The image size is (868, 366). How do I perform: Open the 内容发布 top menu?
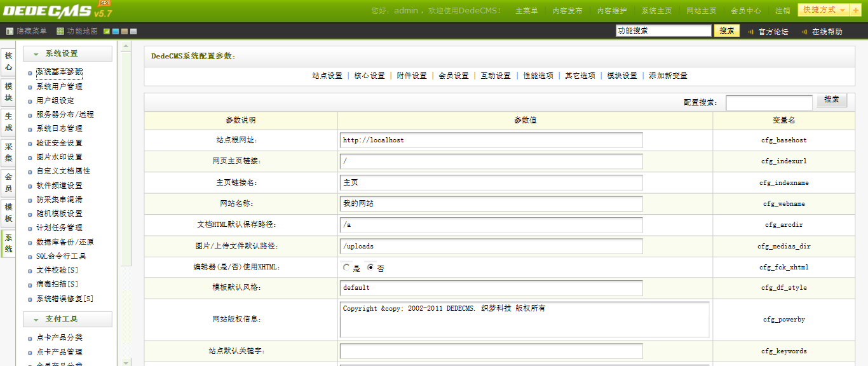(x=567, y=10)
